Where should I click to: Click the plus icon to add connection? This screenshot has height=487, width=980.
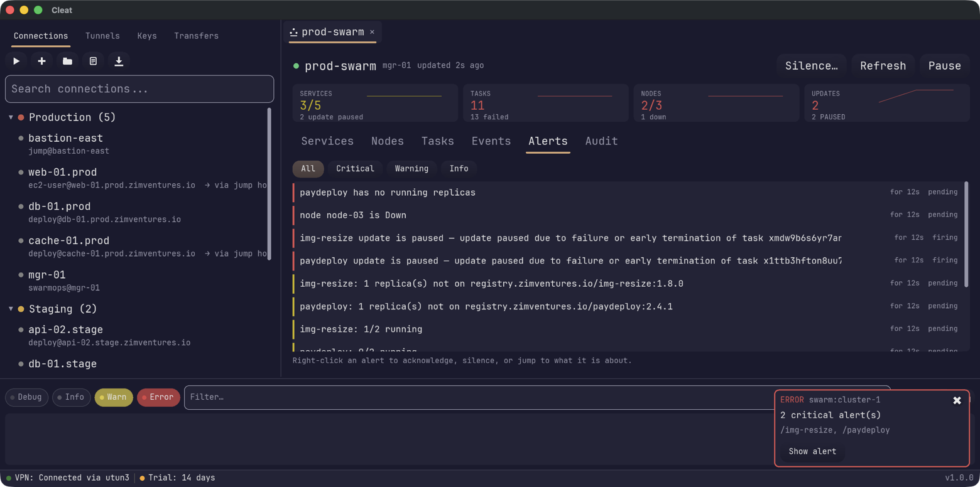[x=41, y=61]
